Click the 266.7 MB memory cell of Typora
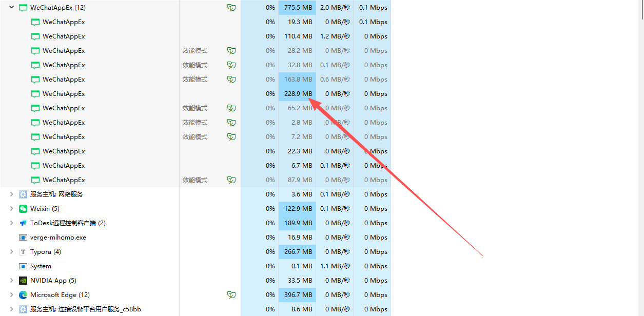Screen dimensions: 644x316 pos(297,252)
